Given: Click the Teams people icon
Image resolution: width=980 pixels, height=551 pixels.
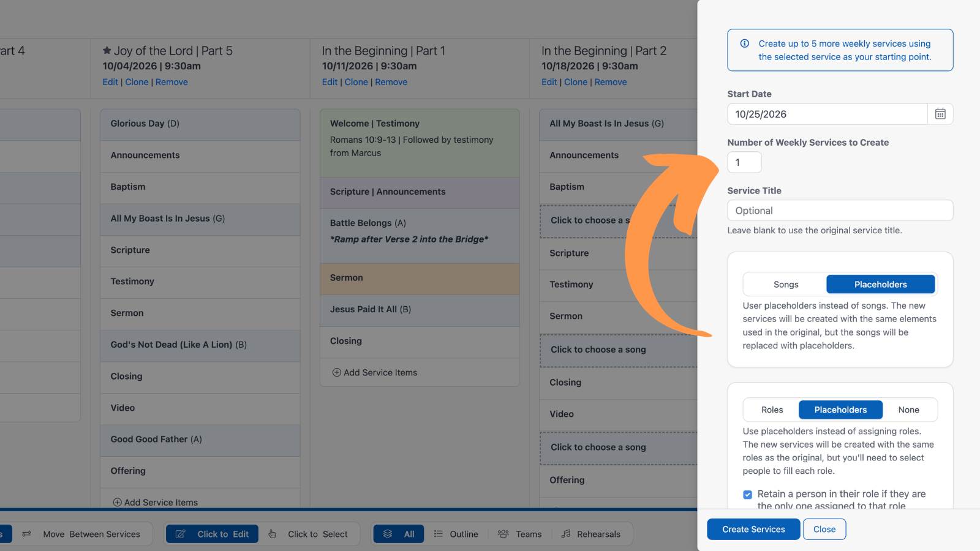Looking at the screenshot, I should coord(503,534).
